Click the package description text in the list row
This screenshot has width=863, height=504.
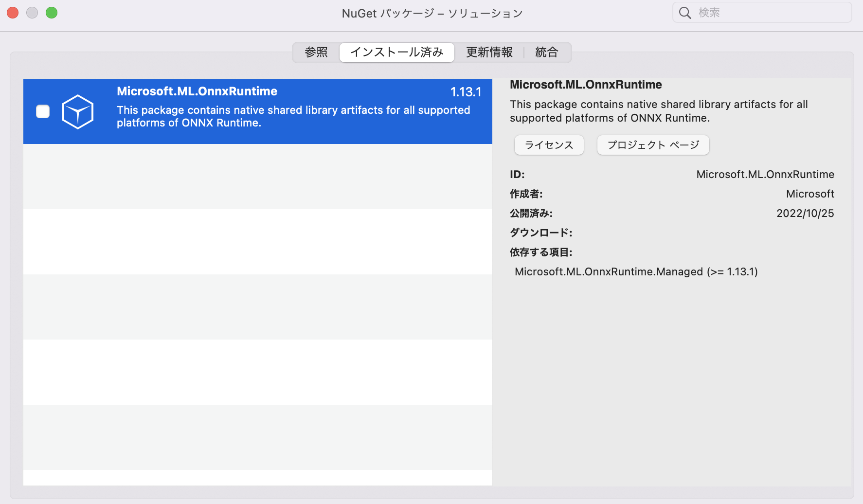tap(293, 116)
